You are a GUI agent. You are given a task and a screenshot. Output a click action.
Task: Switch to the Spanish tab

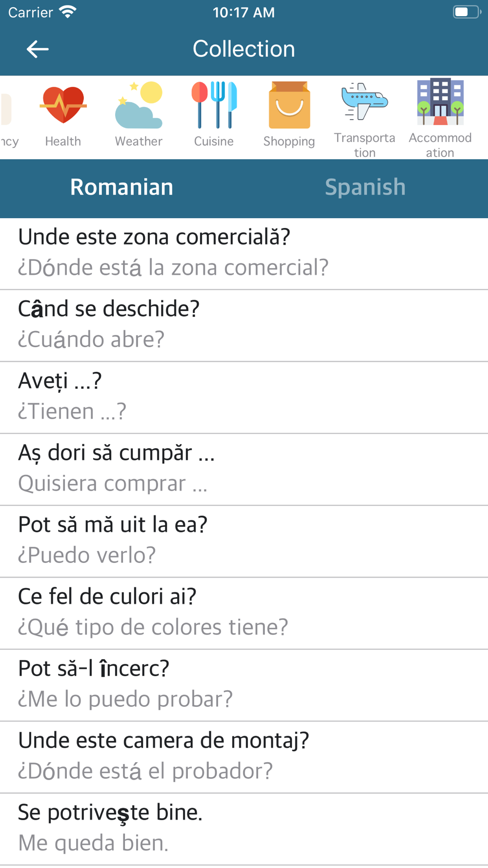[x=365, y=187]
